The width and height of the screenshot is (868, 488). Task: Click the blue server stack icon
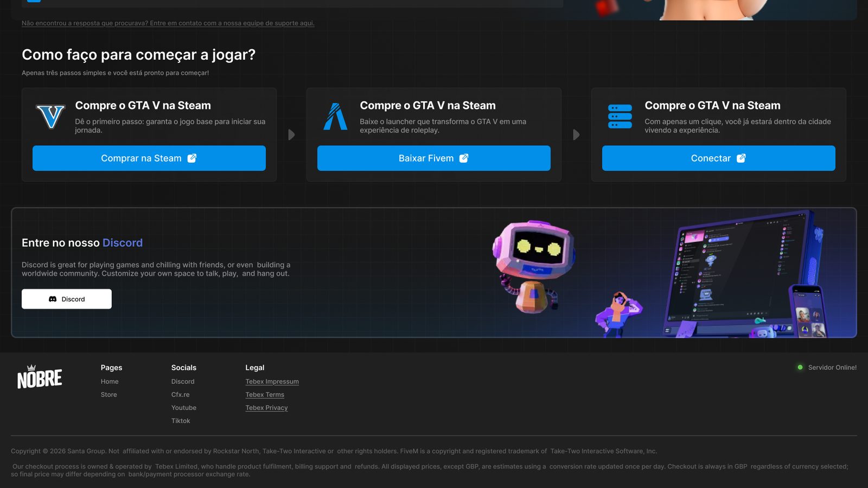click(620, 117)
